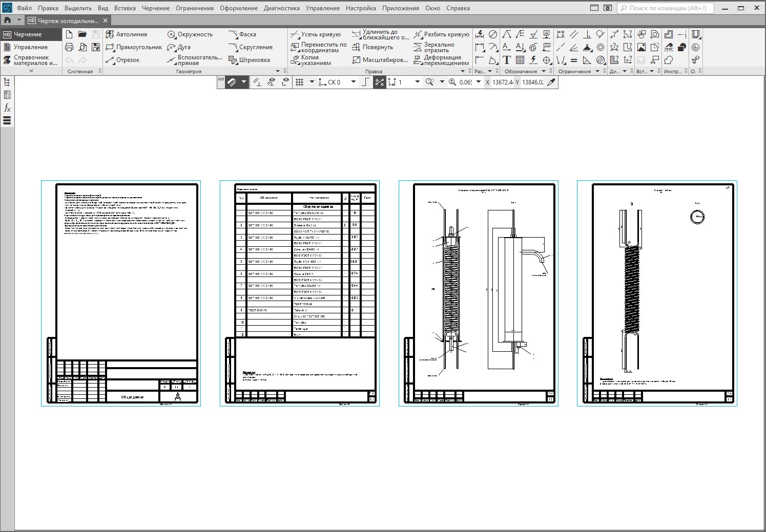The height and width of the screenshot is (532, 766).
Task: Open the print preview magnifier icon
Action: point(82,47)
